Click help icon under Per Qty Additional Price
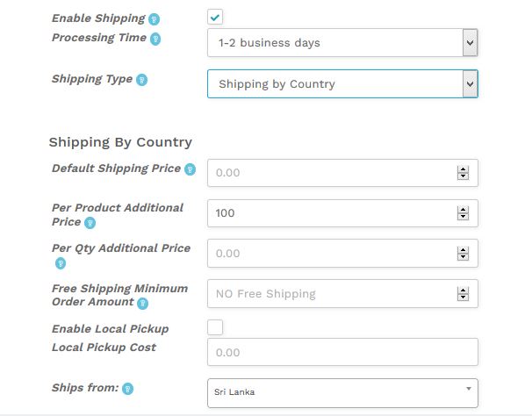Viewport: 532px width, 416px height. [x=61, y=263]
